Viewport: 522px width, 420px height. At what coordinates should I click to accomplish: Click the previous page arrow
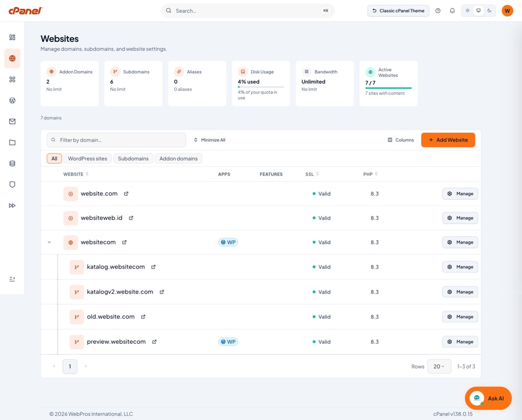[x=54, y=366]
